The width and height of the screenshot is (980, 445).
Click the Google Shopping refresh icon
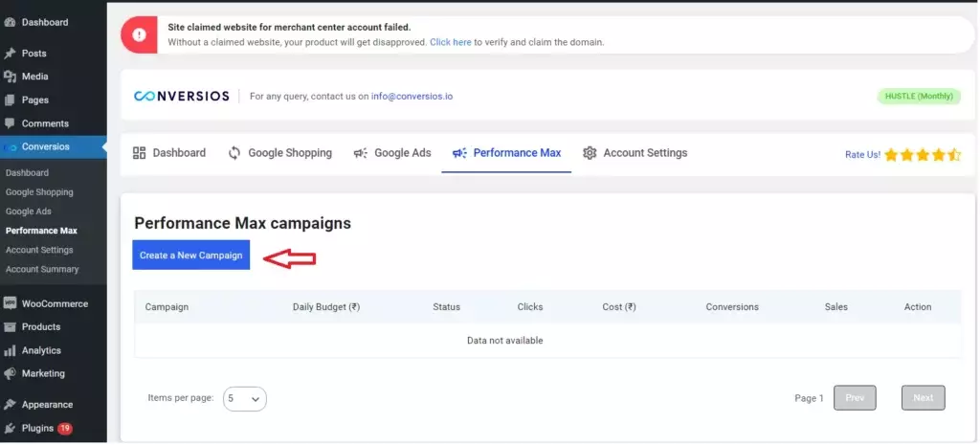[x=234, y=153]
